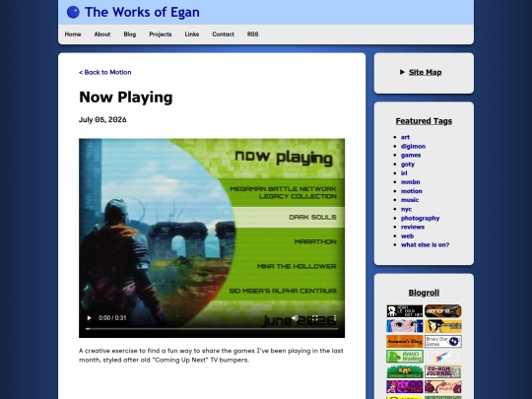Open the 'reviews' tag link
The image size is (532, 399).
413,227
